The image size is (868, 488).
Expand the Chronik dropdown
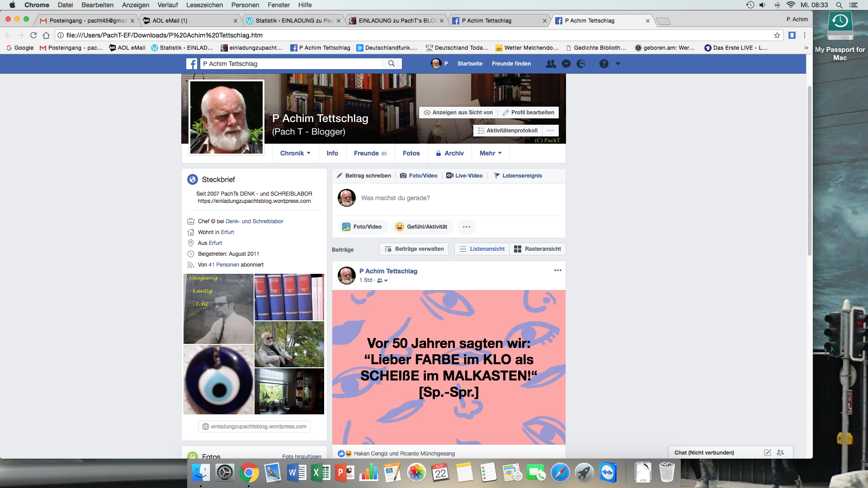[x=295, y=153]
